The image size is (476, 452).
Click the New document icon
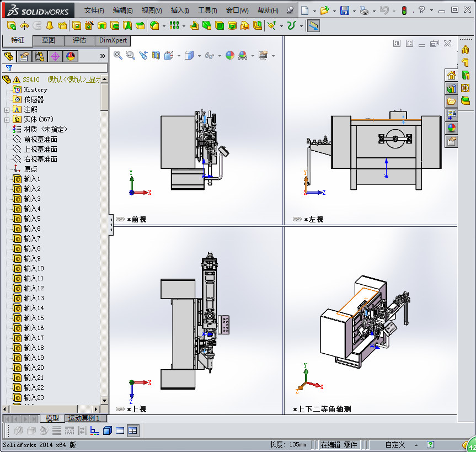305,10
